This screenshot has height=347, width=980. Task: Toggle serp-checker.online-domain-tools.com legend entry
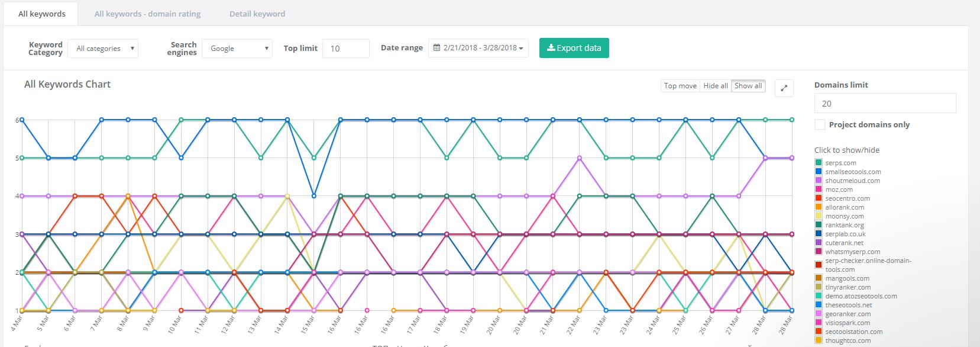[863, 265]
